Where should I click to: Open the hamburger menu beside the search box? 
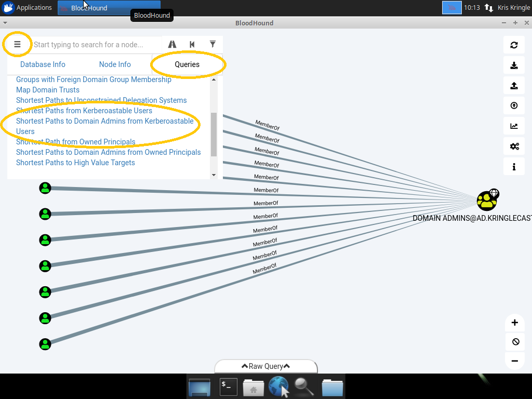click(x=17, y=45)
